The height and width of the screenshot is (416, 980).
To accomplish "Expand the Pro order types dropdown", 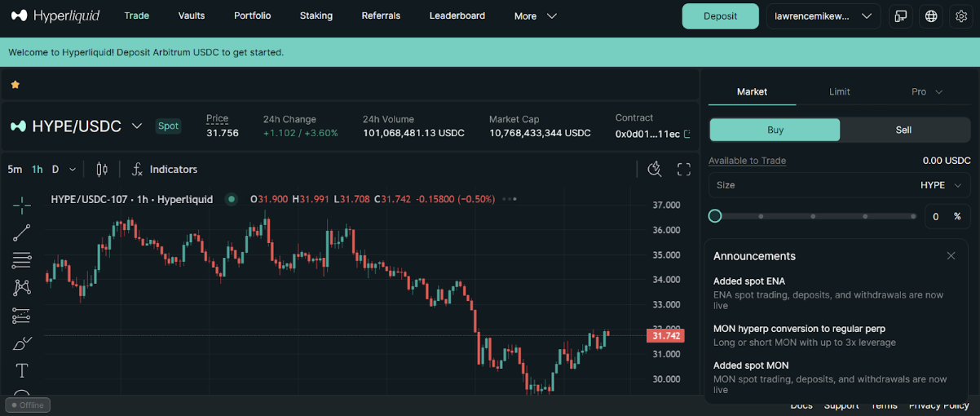I will (x=927, y=91).
